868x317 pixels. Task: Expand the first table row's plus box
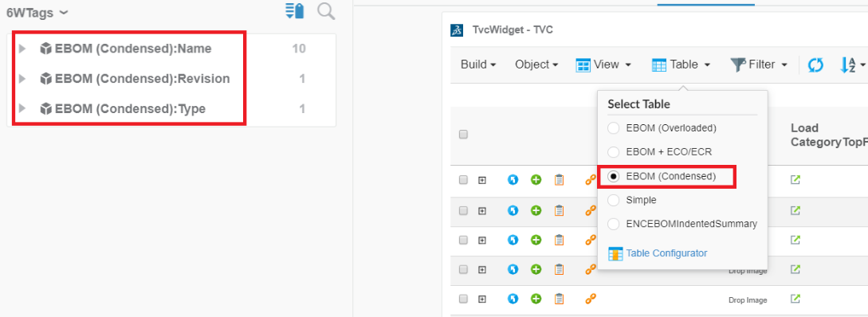point(481,180)
